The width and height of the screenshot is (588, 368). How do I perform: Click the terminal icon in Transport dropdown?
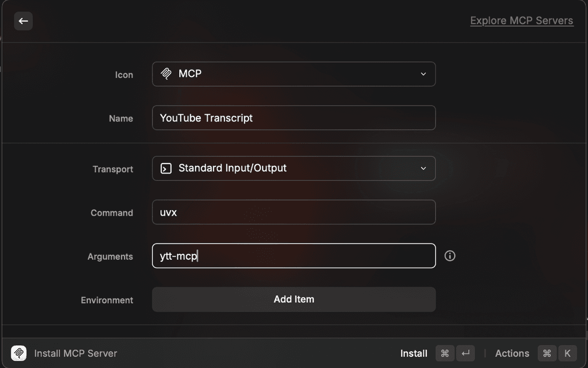coord(166,169)
